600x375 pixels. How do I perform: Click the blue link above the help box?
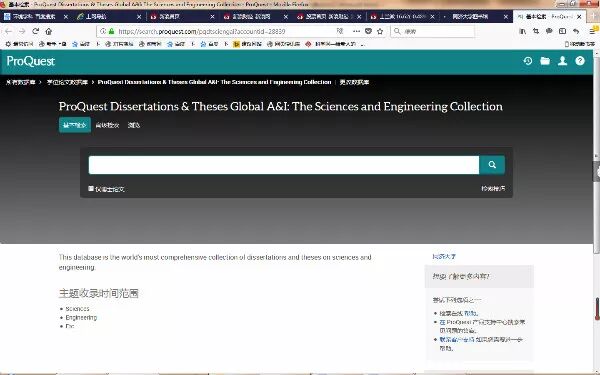click(444, 256)
